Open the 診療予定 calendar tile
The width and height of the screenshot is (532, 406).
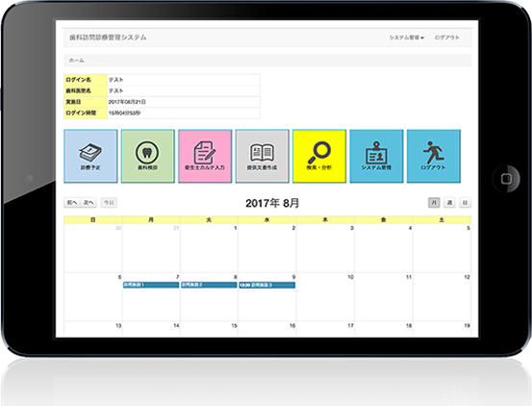[90, 156]
